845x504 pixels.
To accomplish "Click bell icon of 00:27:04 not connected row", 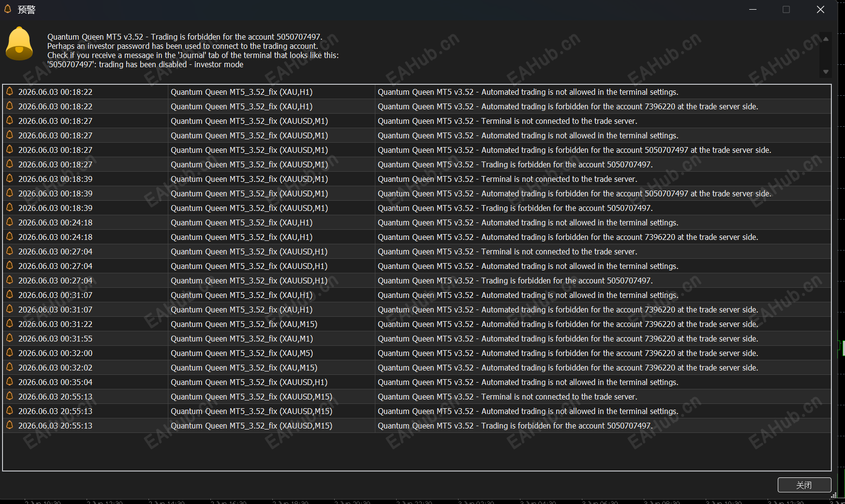I will click(10, 251).
